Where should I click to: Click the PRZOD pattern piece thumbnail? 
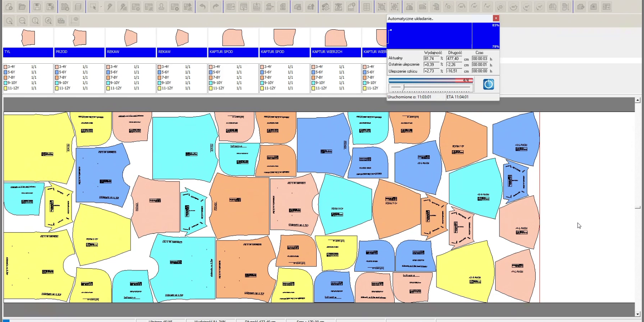click(79, 38)
